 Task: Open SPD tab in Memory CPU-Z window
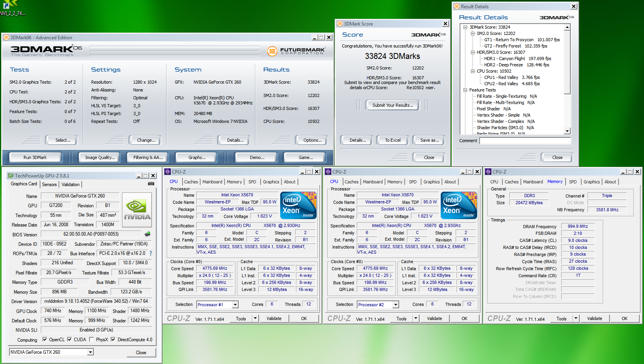coord(573,182)
